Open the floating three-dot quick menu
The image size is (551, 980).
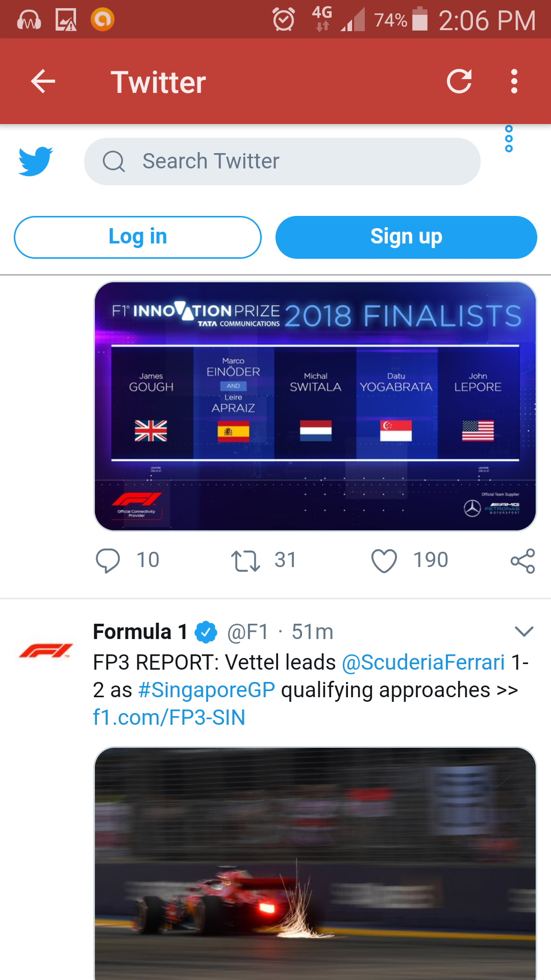(509, 139)
